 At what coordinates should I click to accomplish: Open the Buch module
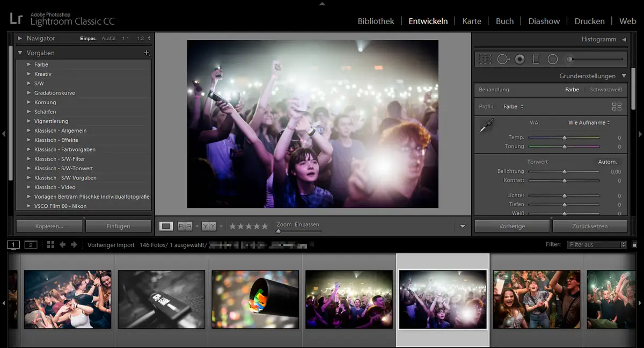[504, 21]
